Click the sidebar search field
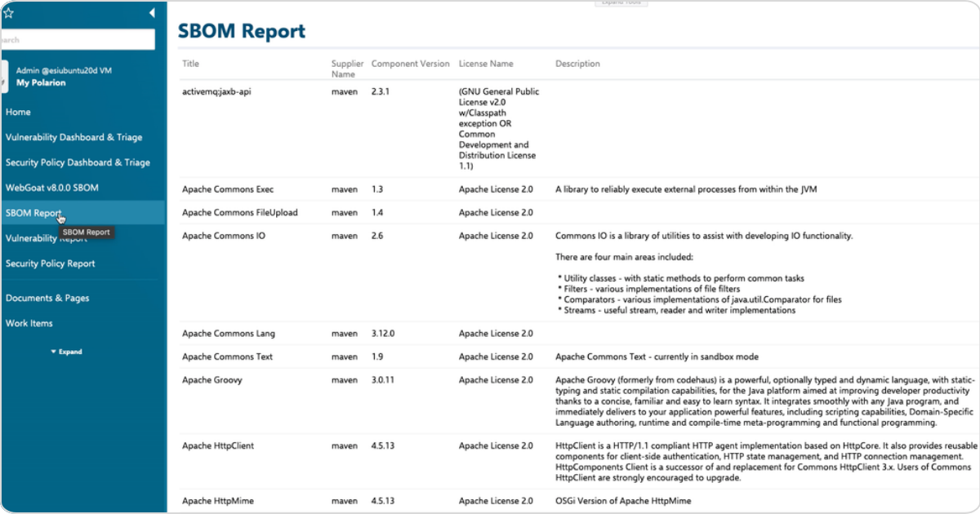 pyautogui.click(x=78, y=39)
